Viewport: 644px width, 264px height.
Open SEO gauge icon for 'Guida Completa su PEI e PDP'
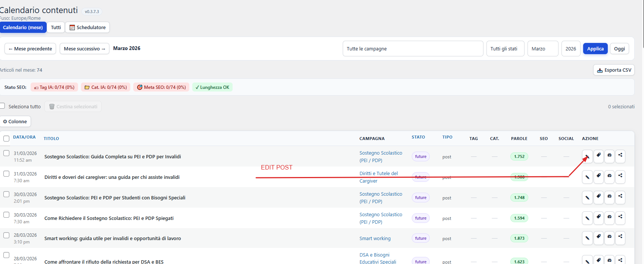click(609, 156)
